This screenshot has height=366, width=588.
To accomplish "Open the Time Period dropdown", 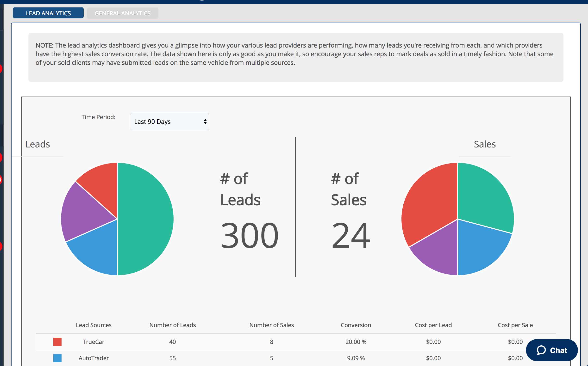I will [x=169, y=122].
